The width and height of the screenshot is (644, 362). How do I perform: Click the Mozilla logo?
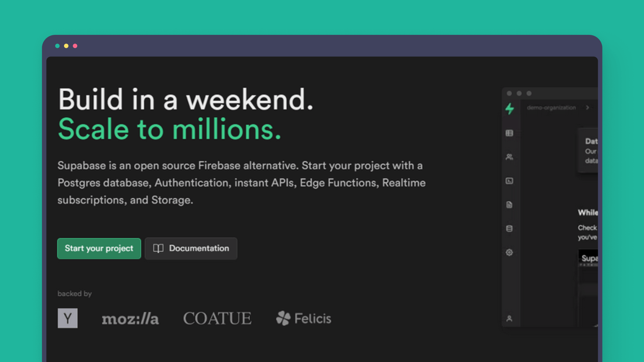tap(130, 318)
